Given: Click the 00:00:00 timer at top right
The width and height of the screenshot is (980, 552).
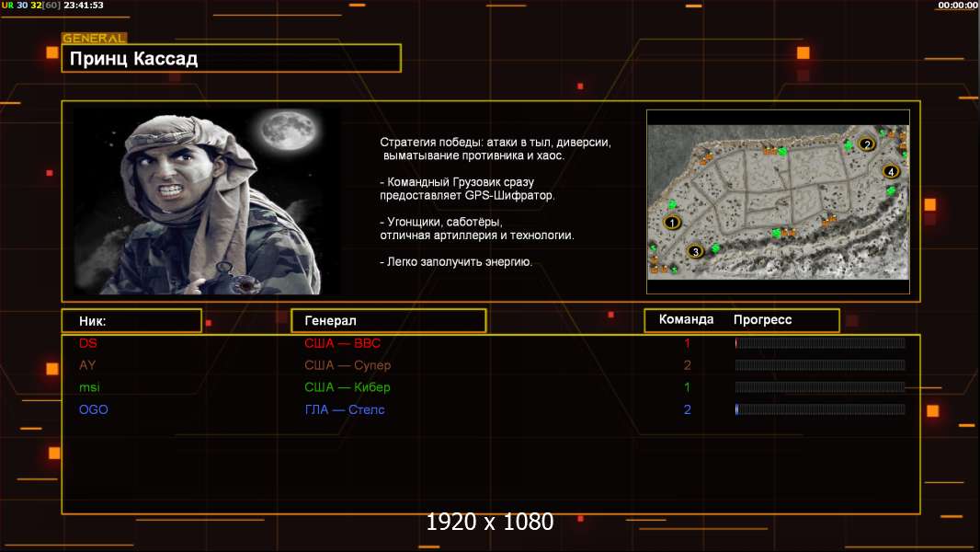Looking at the screenshot, I should (958, 5).
